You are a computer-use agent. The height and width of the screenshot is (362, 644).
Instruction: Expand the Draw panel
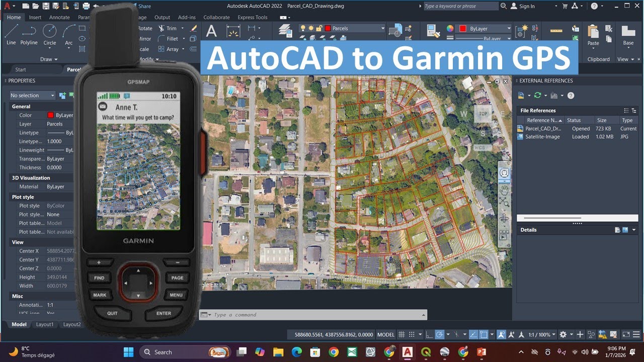(x=49, y=59)
